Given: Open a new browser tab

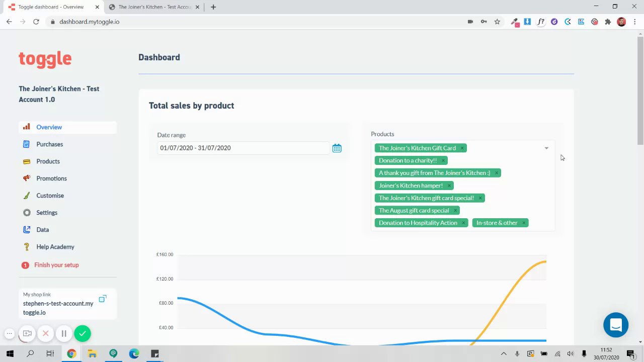Looking at the screenshot, I should (213, 7).
